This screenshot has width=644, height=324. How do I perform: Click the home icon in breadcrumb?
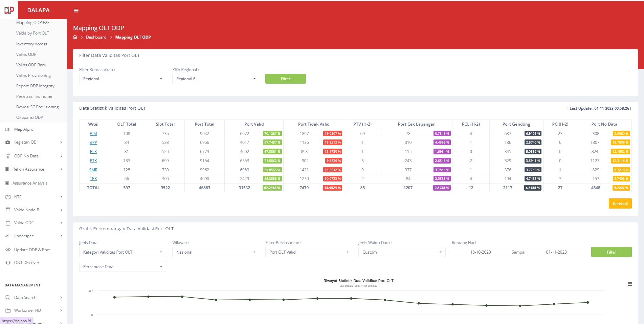click(75, 37)
